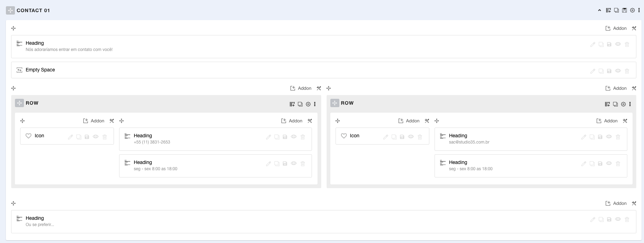
Task: Click the CONTACT 01 section move handle
Action: pos(10,10)
